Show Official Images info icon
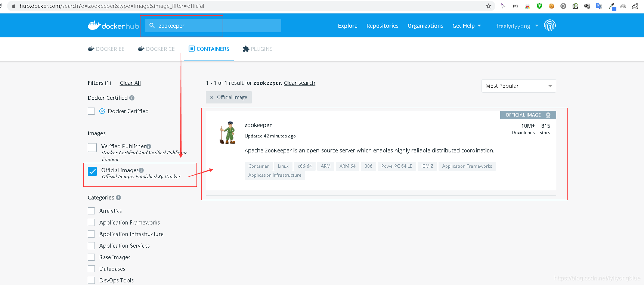Image resolution: width=644 pixels, height=285 pixels. click(x=141, y=170)
